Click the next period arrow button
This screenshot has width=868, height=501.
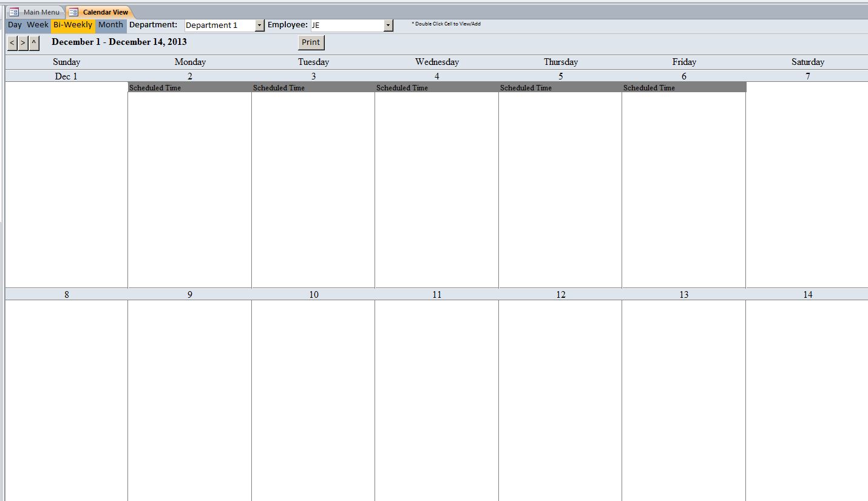[22, 42]
